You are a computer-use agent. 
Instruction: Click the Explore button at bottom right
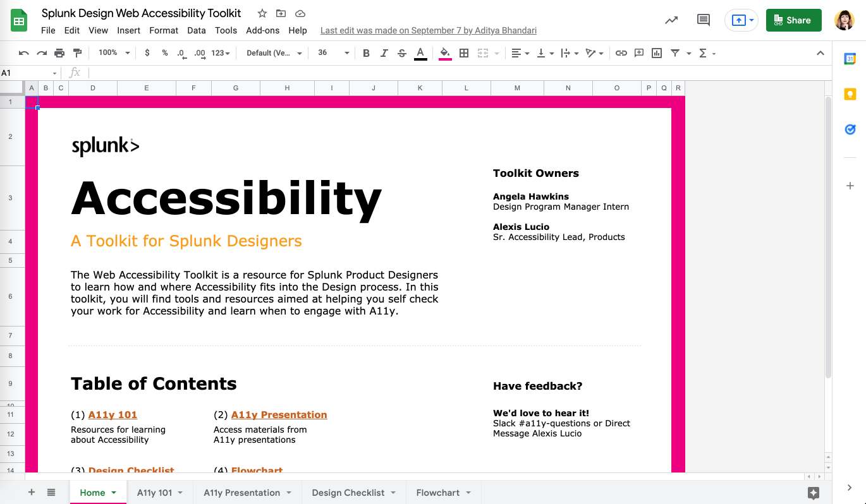(814, 493)
